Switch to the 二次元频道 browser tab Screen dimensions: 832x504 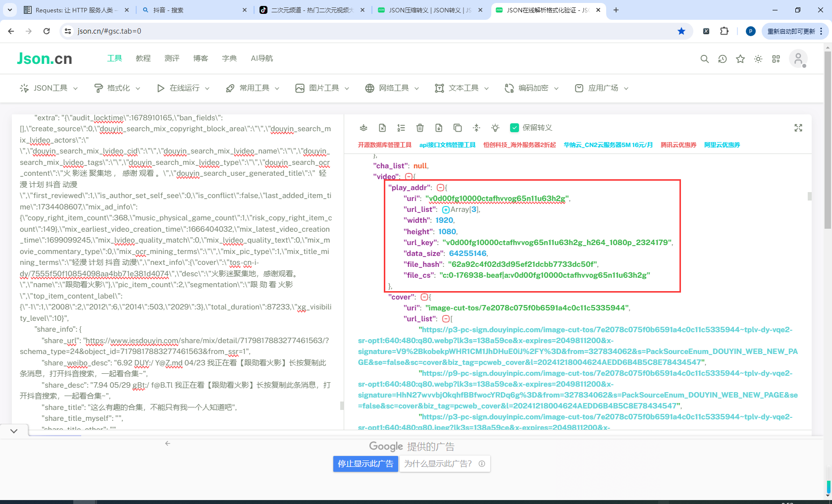coord(312,10)
